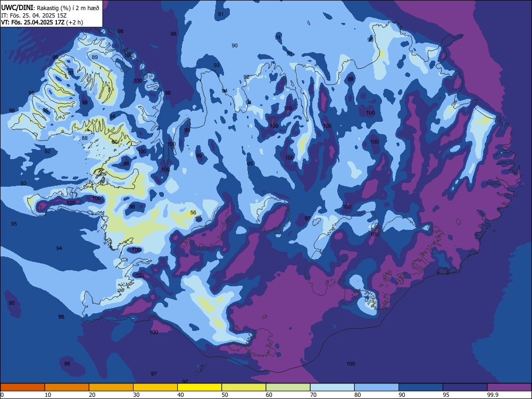Click the 70–80 pale blue legend swatch
Screen dimensions: 532x399
coord(332,387)
